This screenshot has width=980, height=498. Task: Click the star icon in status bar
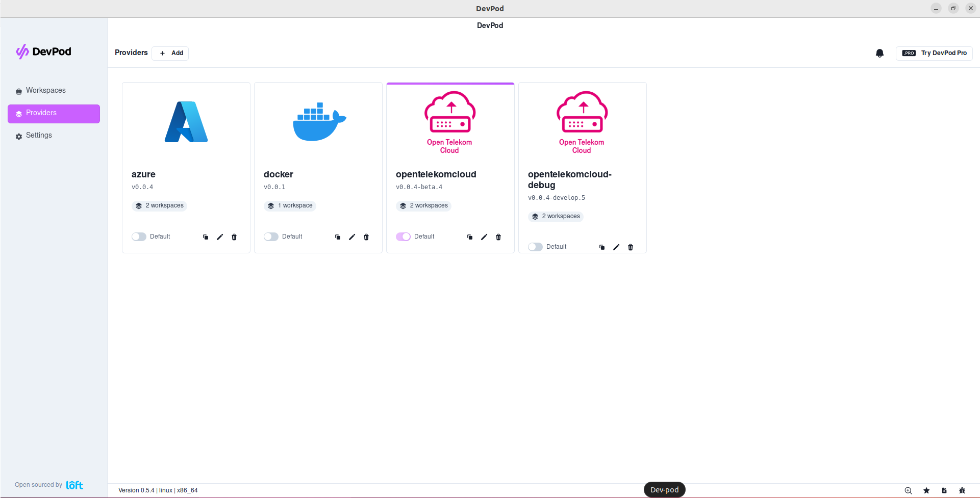(926, 490)
